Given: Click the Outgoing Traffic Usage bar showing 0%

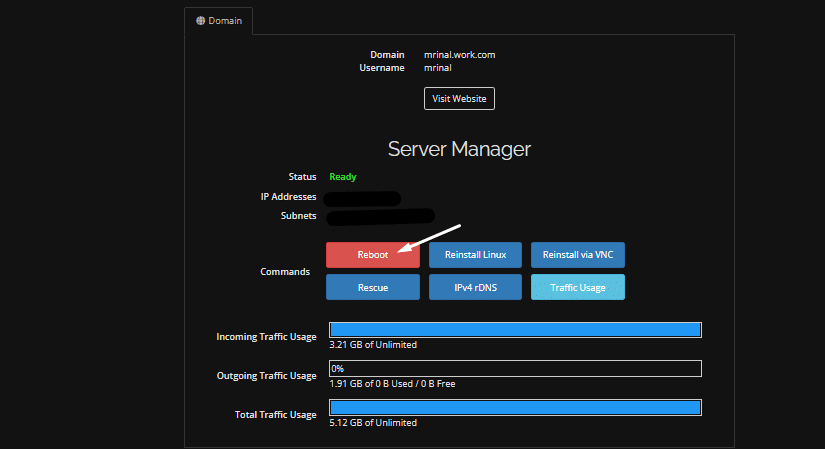Looking at the screenshot, I should tap(515, 369).
